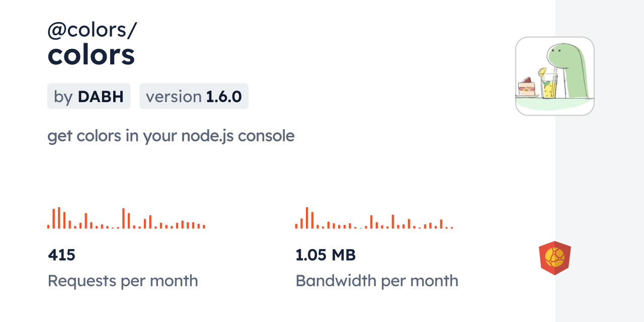This screenshot has width=644, height=322.
Task: Click the by DABH author badge
Action: point(89,96)
